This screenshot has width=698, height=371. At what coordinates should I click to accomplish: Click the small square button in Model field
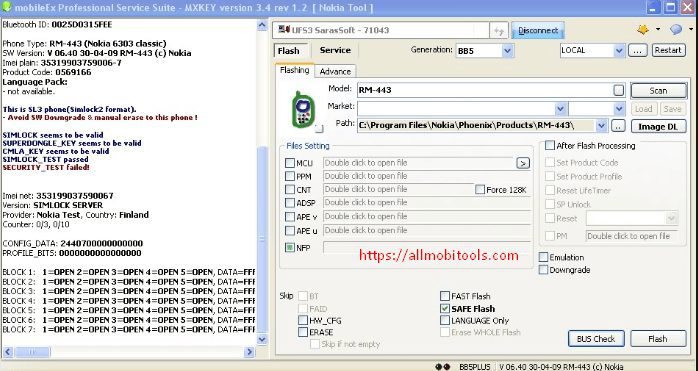618,90
